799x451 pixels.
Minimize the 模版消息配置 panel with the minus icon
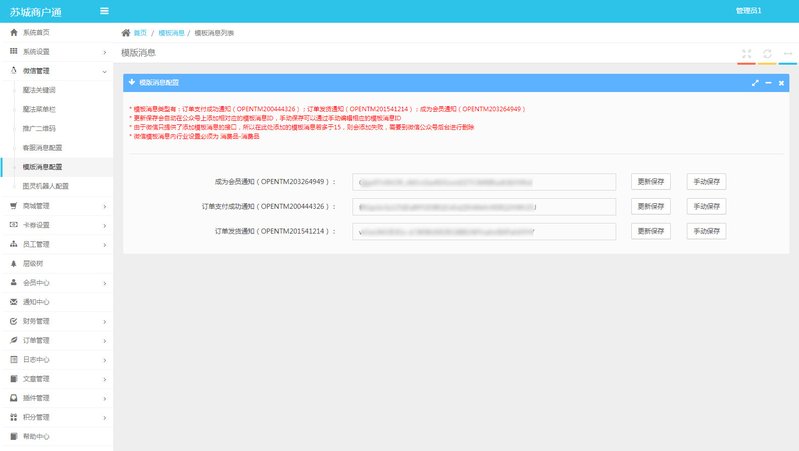tap(768, 83)
